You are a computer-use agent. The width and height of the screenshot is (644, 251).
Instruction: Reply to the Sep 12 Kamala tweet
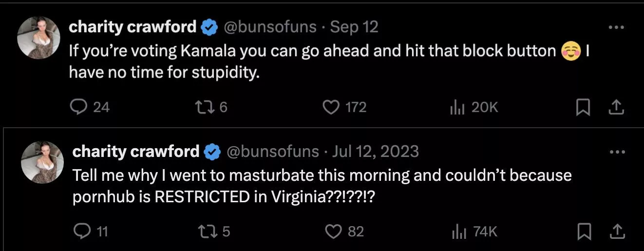point(79,107)
